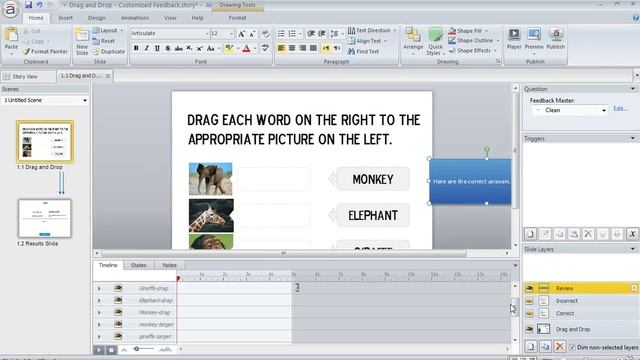Toggle eye for monkey target timeline row
The height and width of the screenshot is (360, 640).
pyautogui.click(x=118, y=324)
